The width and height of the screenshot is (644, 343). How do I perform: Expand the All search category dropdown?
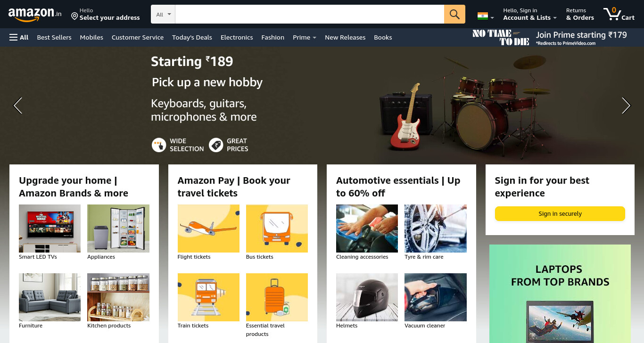click(x=163, y=14)
